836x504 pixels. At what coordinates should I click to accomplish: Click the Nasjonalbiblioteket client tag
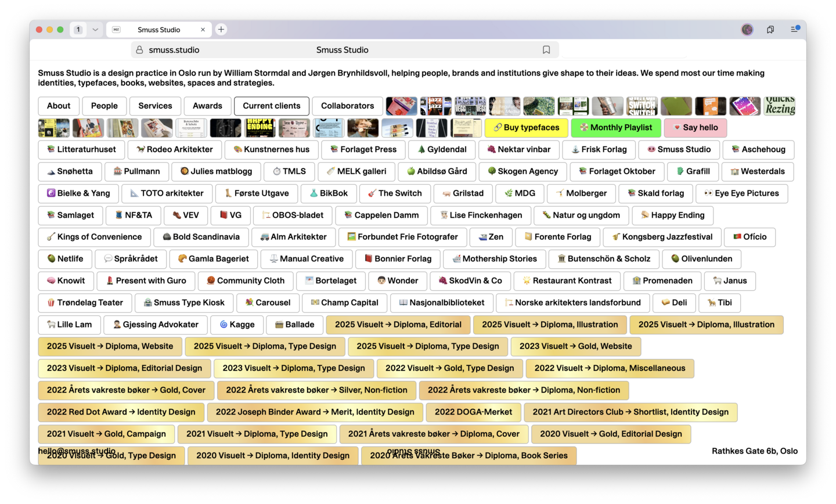pos(441,303)
